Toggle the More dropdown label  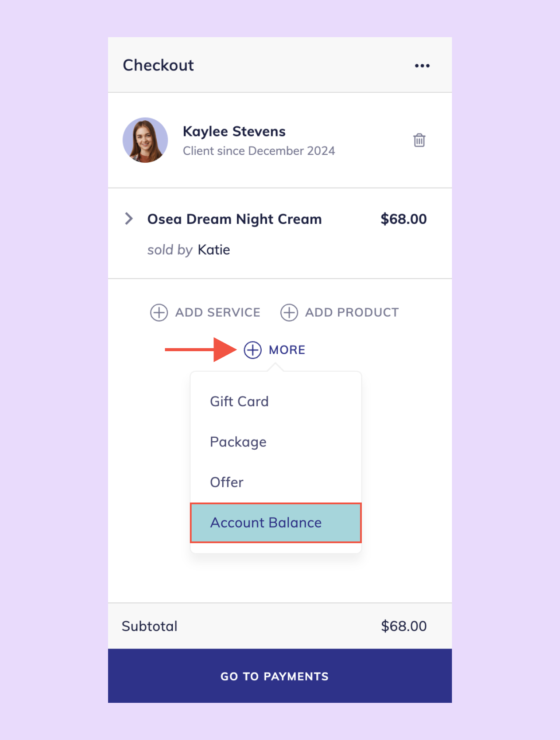pyautogui.click(x=287, y=350)
